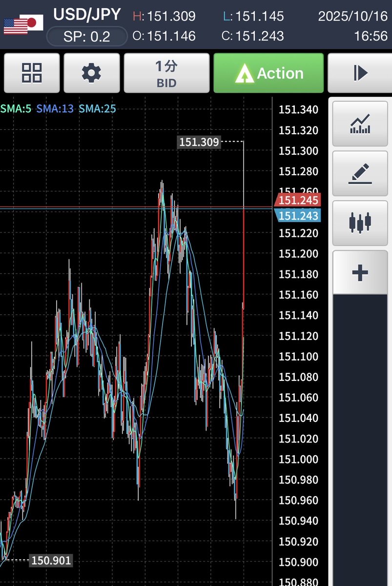Tap the 151.309 high price marker
392x586 pixels.
[x=199, y=142]
